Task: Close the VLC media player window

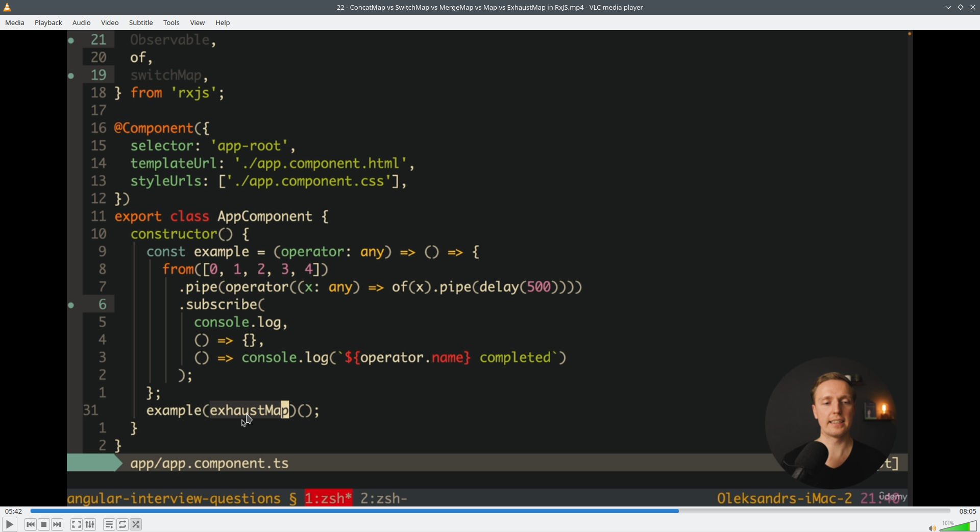Action: pos(973,7)
